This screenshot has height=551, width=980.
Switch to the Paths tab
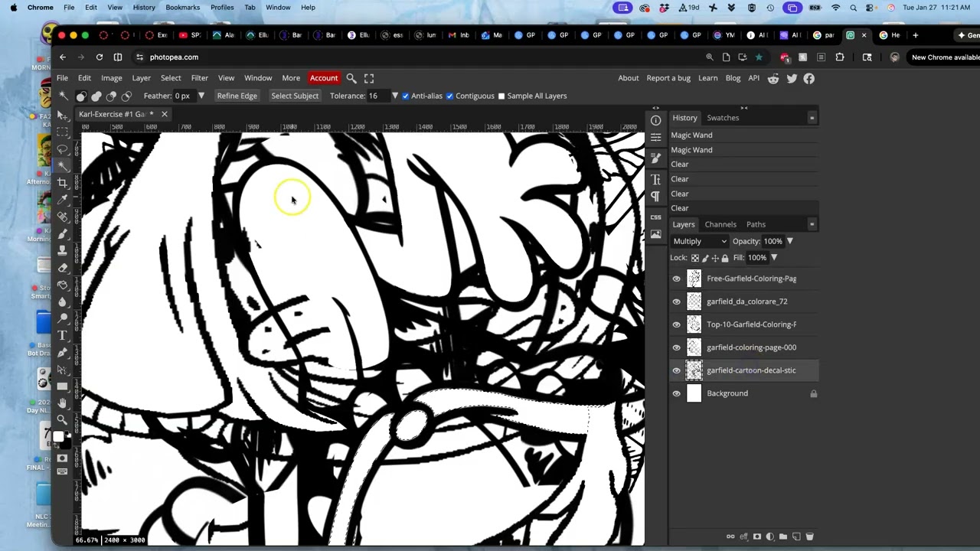(756, 224)
